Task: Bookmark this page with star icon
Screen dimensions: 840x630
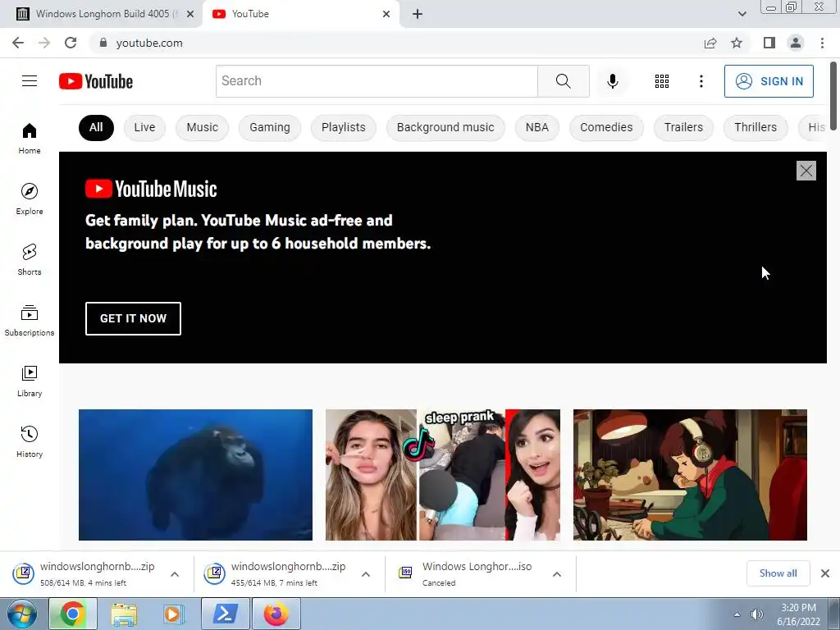Action: 737,43
